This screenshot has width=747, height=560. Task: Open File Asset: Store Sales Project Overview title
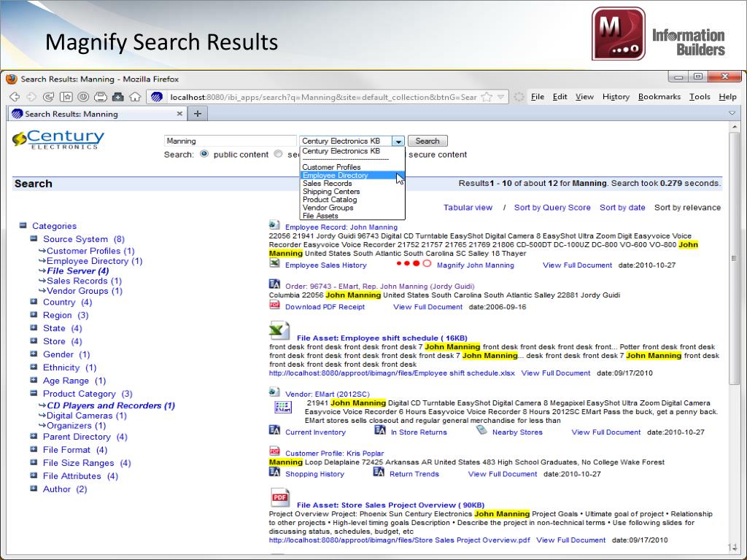click(390, 505)
